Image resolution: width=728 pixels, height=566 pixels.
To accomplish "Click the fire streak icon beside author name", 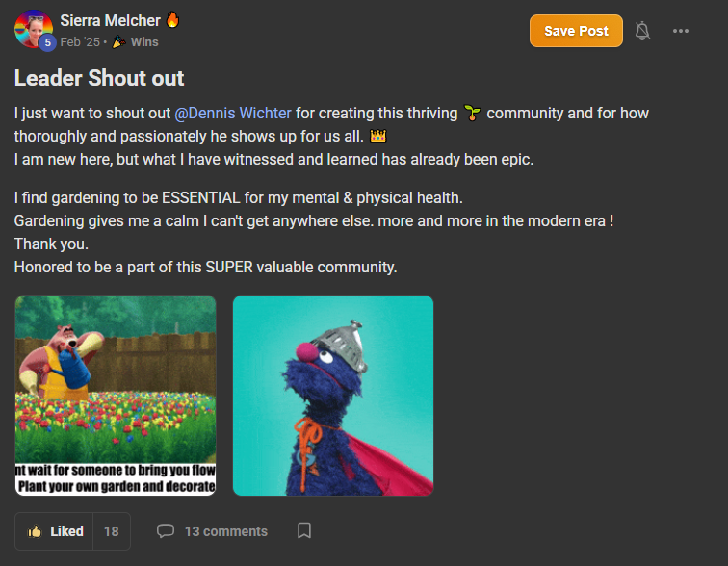I will [x=172, y=19].
